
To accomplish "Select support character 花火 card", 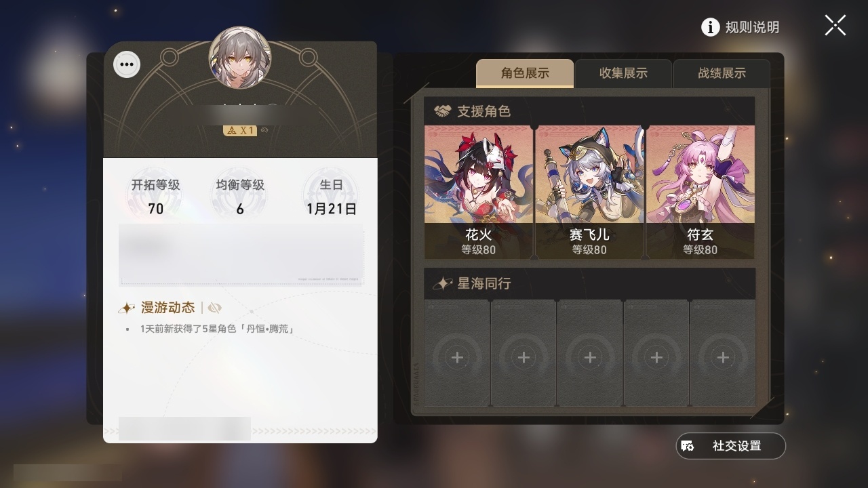I will [479, 192].
